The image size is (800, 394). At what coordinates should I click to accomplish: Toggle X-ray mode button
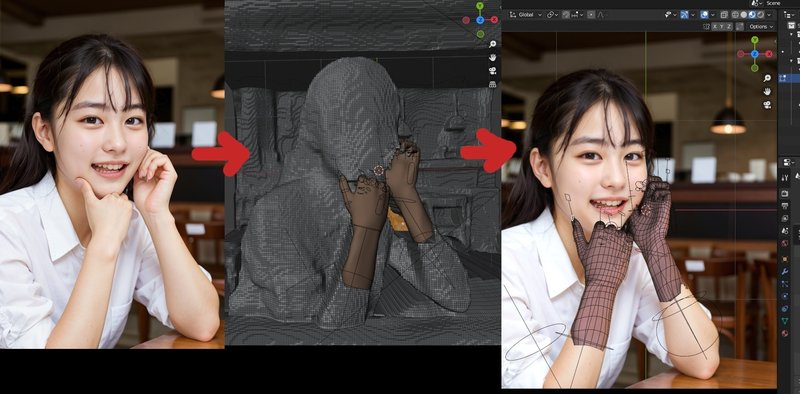tap(724, 14)
